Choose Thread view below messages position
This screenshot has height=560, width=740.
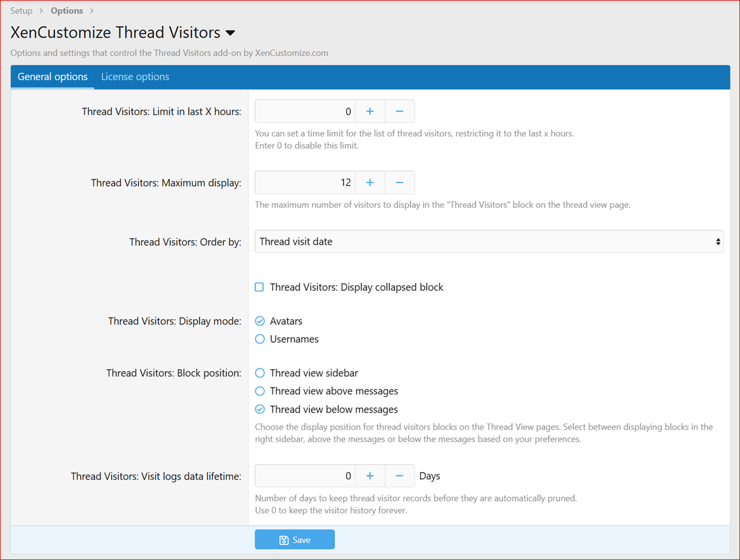[260, 410]
